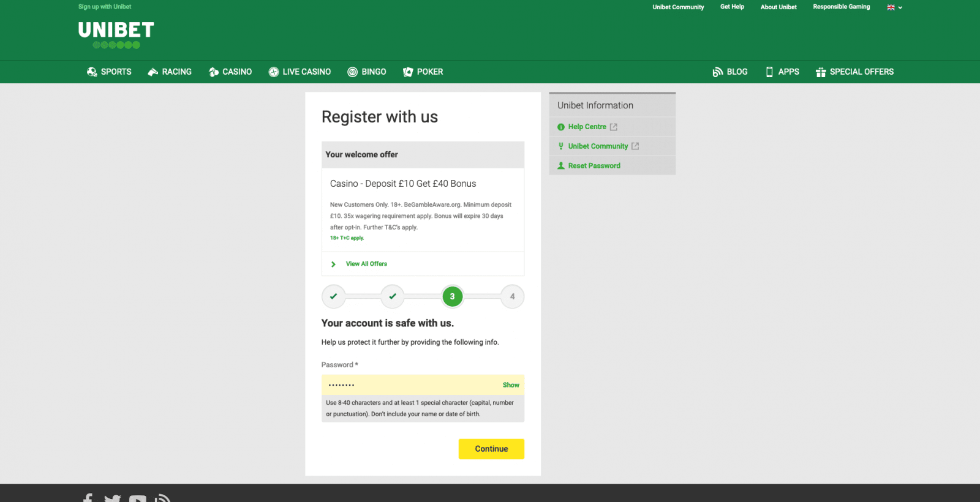Screen dimensions: 980x502
Task: Click 'Unibet Information' panel heading
Action: [x=595, y=105]
